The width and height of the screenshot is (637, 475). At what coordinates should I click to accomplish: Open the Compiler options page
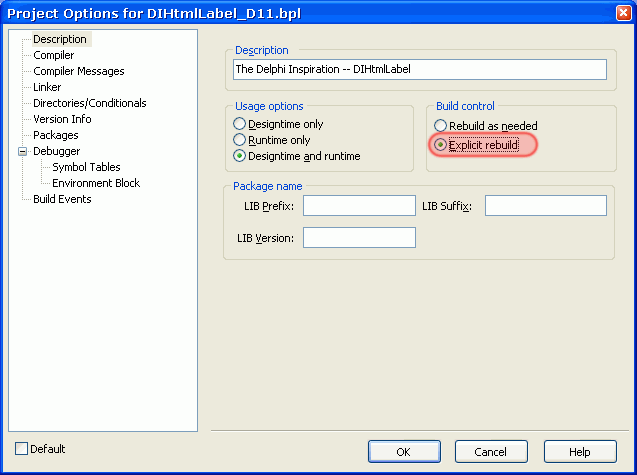(x=54, y=55)
